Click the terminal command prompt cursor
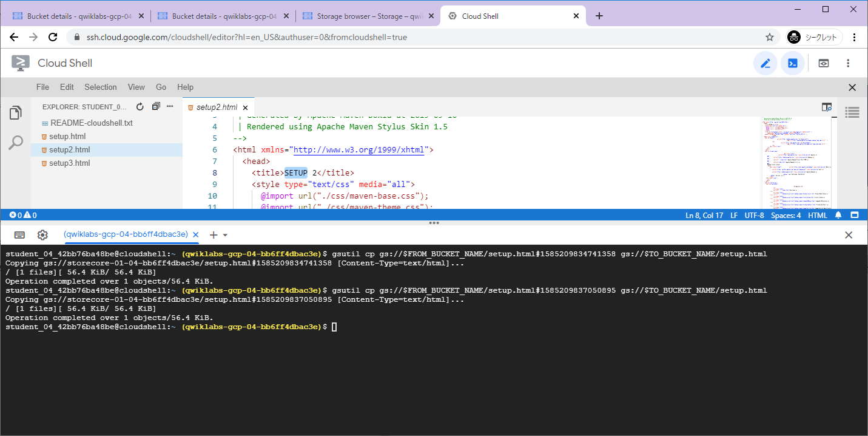This screenshot has width=868, height=436. tap(334, 327)
